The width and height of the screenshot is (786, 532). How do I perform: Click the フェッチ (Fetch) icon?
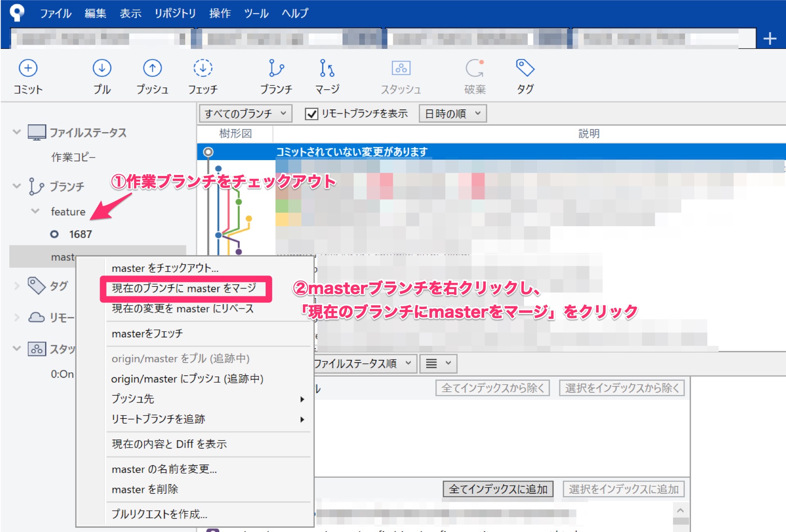(203, 74)
